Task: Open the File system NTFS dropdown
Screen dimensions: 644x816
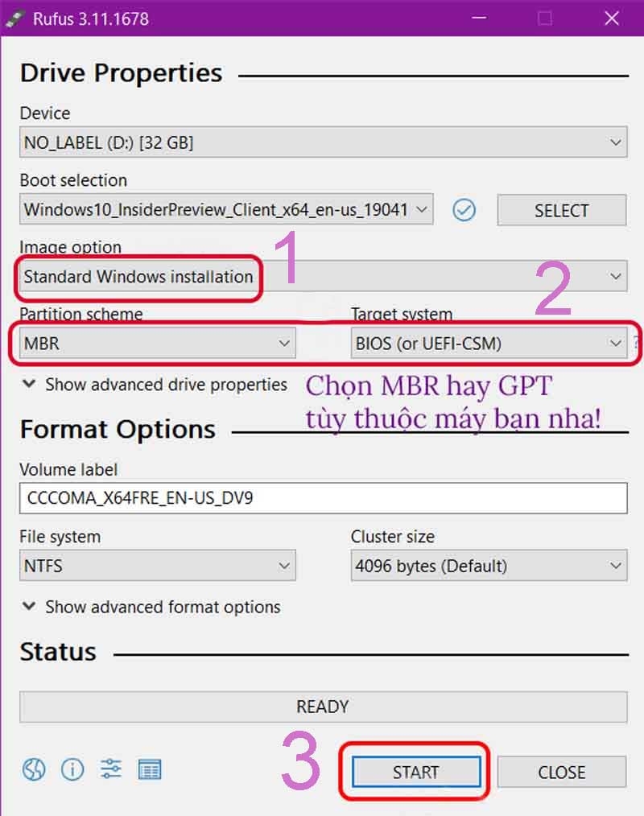Action: pyautogui.click(x=157, y=566)
